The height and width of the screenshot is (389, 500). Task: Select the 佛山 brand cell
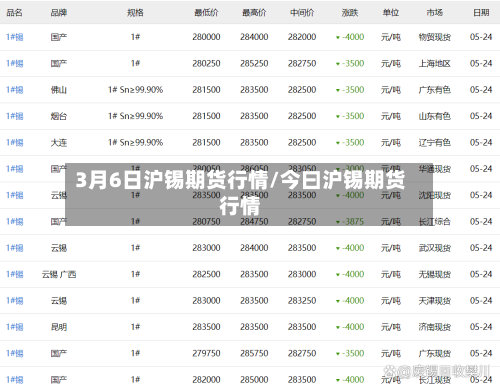pos(59,90)
